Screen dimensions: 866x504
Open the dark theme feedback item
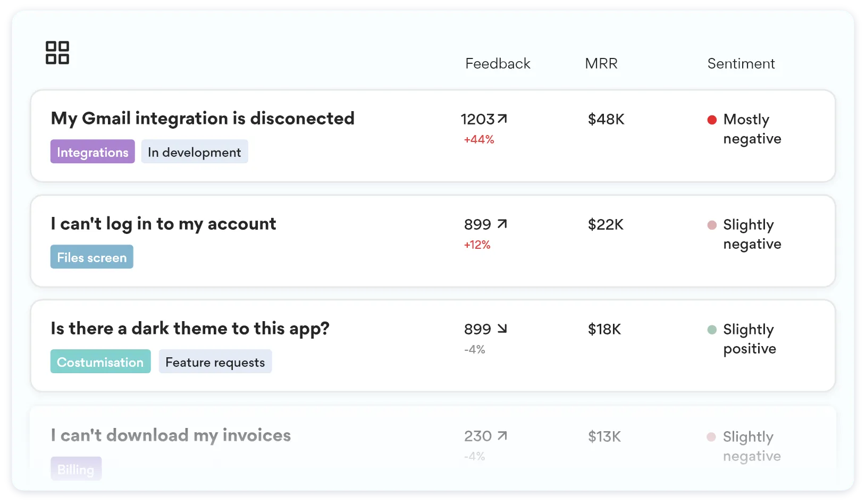tap(190, 328)
